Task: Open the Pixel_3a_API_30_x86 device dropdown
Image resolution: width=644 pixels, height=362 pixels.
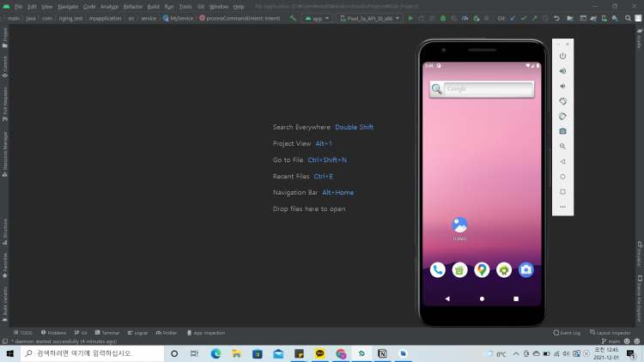Action: click(x=368, y=17)
